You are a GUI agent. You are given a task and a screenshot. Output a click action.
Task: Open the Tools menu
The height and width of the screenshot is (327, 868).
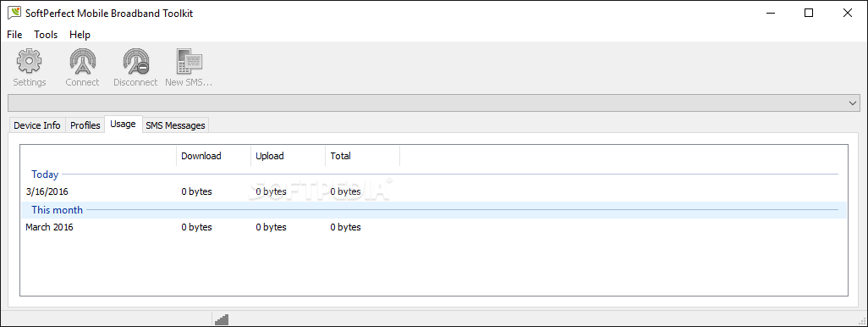[x=46, y=35]
